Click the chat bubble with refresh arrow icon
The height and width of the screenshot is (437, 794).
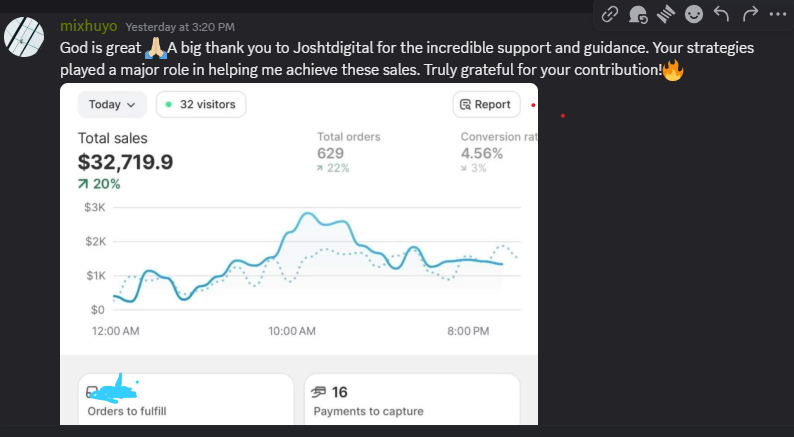pos(638,13)
